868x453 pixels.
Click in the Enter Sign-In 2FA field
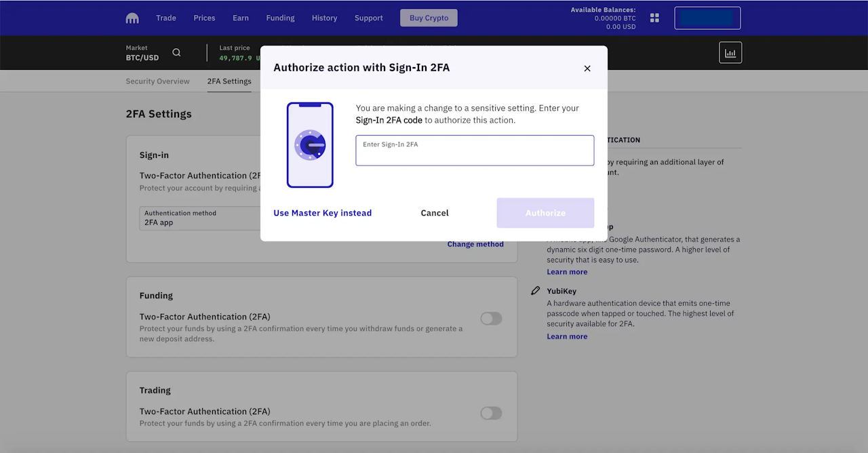pyautogui.click(x=475, y=151)
